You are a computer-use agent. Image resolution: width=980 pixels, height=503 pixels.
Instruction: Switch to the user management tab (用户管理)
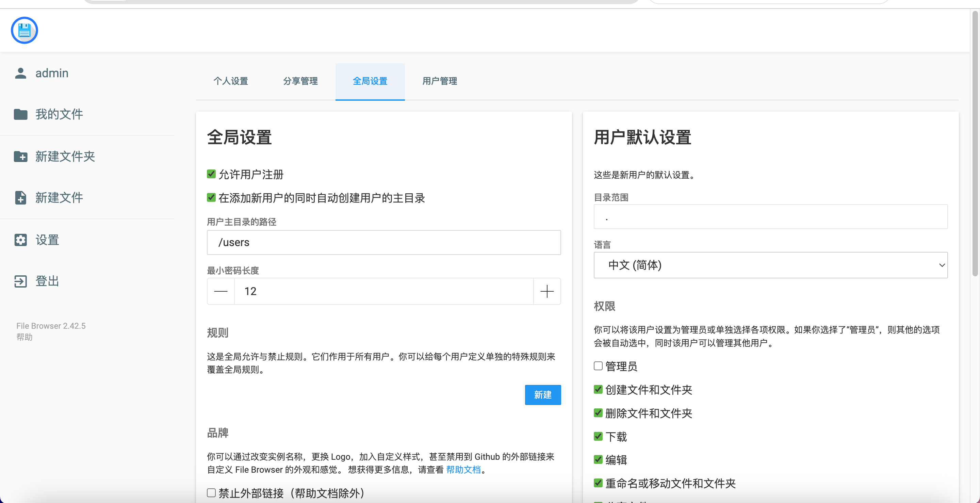pos(439,81)
